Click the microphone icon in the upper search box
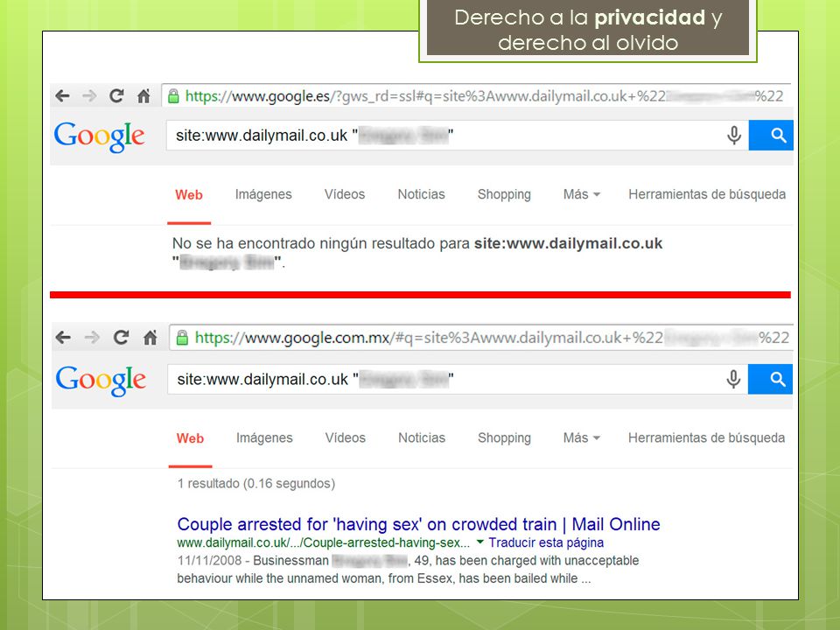 734,136
